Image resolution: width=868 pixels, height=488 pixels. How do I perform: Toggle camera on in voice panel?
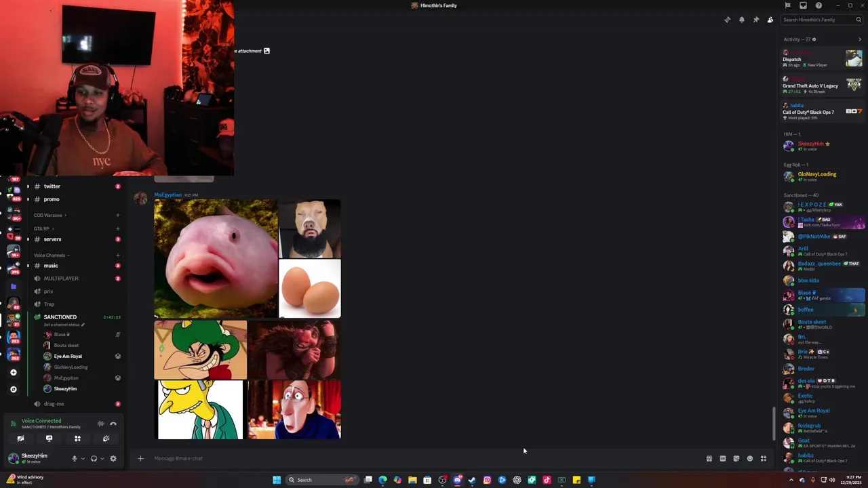click(20, 439)
